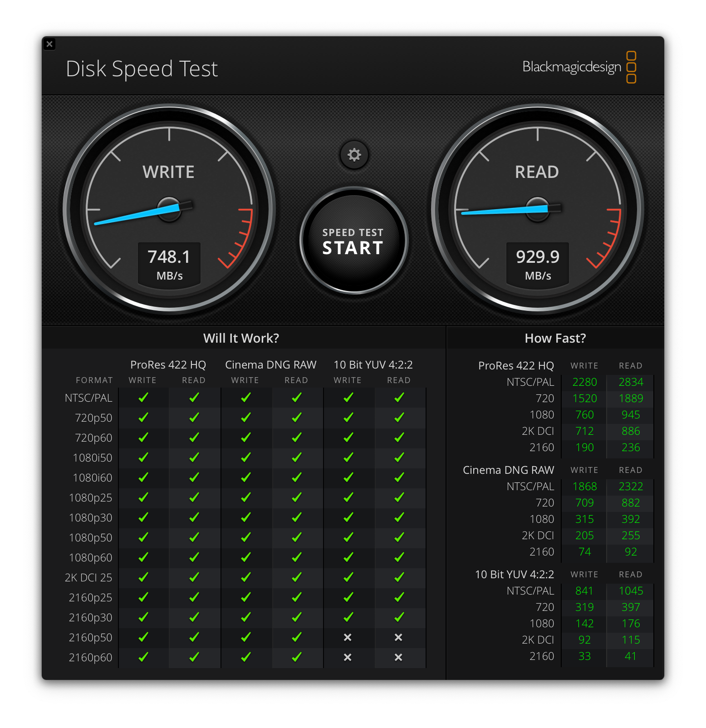Click ProRes 720 write value 1520

point(584,398)
